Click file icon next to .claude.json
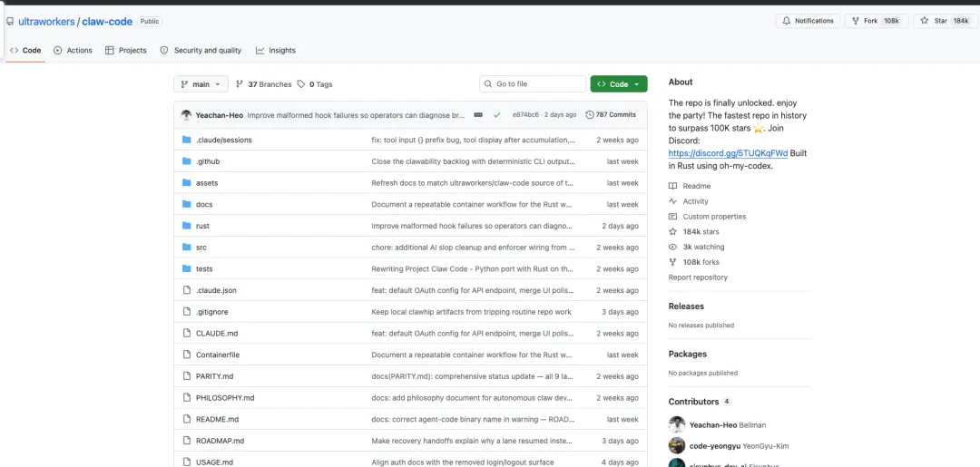This screenshot has width=980, height=467. pos(186,290)
